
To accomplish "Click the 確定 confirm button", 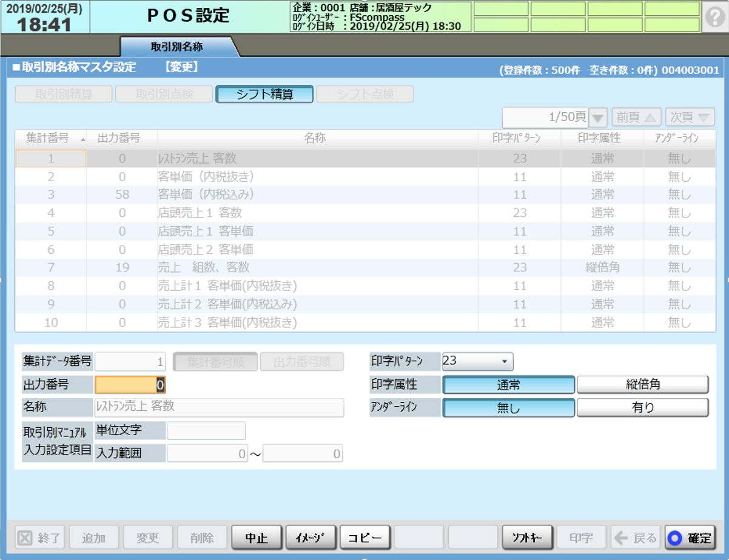I will tap(690, 538).
